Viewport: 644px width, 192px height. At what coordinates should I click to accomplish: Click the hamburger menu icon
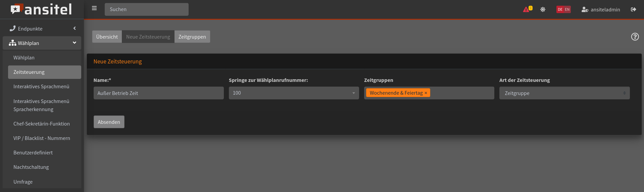(94, 8)
